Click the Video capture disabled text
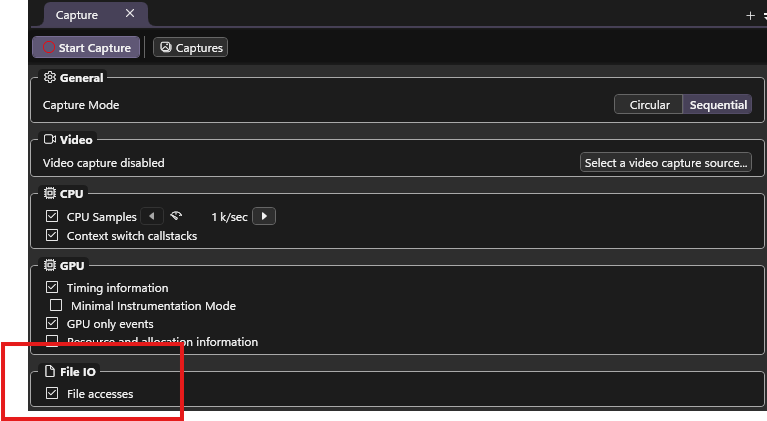 point(104,163)
